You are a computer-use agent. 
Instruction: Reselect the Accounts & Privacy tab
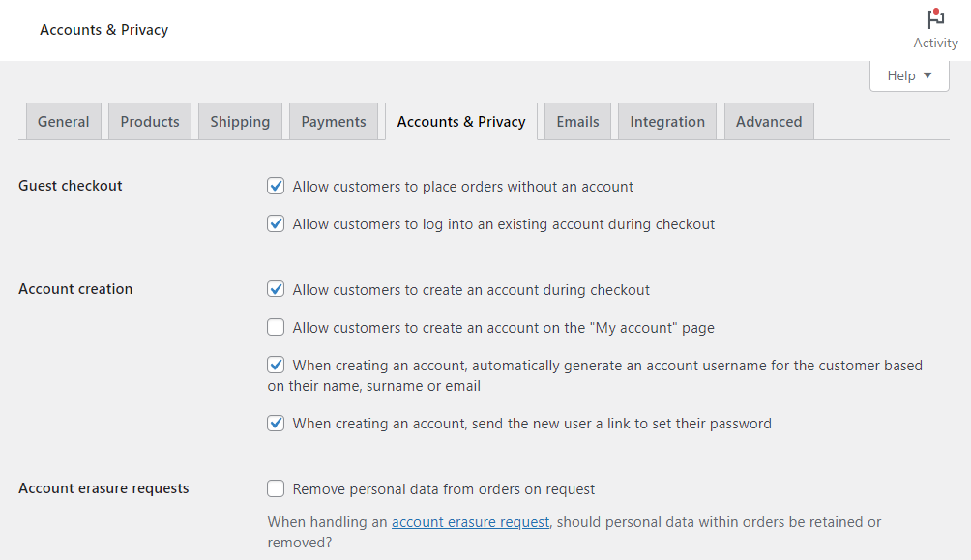pyautogui.click(x=460, y=121)
